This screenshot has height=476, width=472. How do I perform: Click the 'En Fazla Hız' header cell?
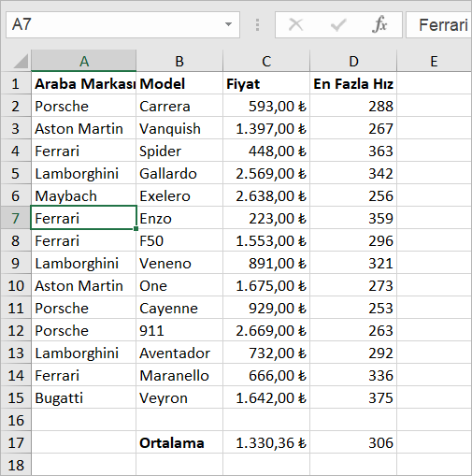point(353,83)
